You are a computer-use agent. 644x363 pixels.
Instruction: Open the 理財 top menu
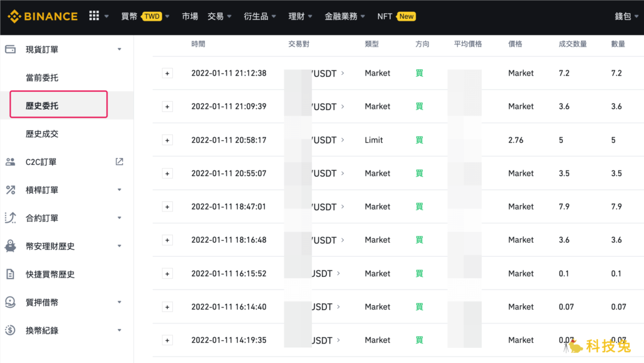click(x=300, y=16)
